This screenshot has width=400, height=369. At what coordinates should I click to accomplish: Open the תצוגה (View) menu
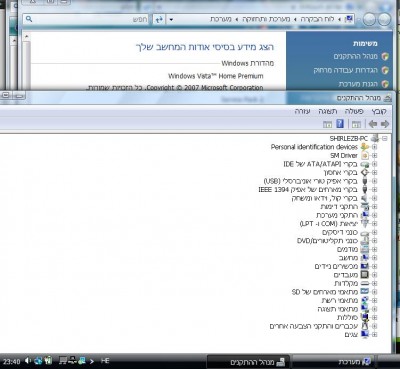tap(328, 111)
